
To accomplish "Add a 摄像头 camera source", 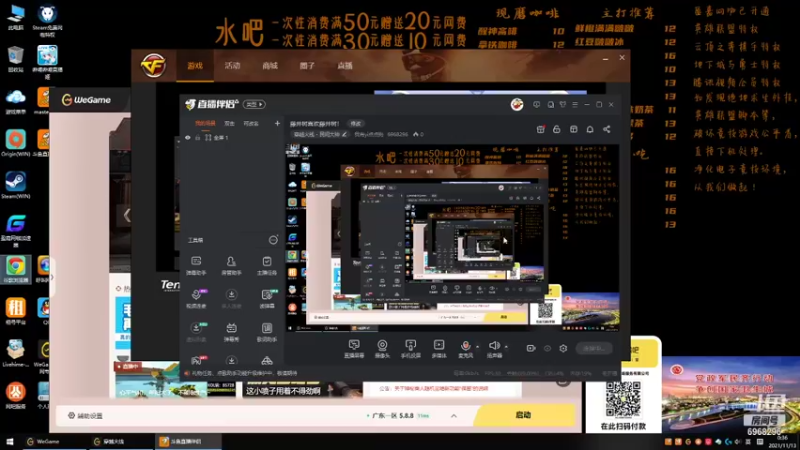I will 382,349.
